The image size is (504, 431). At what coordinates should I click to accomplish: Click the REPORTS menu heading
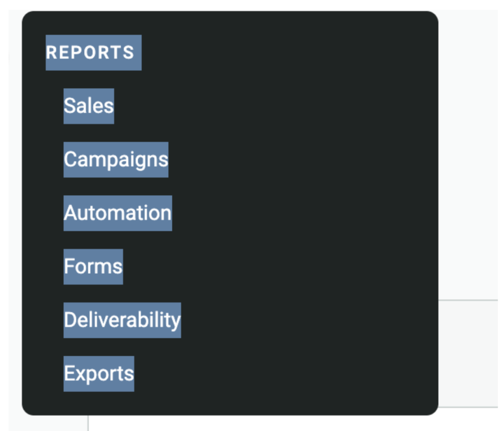pos(91,53)
